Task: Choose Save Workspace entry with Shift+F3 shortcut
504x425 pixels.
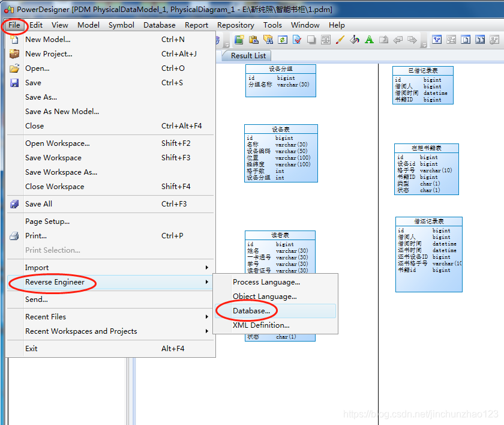Action: point(110,158)
